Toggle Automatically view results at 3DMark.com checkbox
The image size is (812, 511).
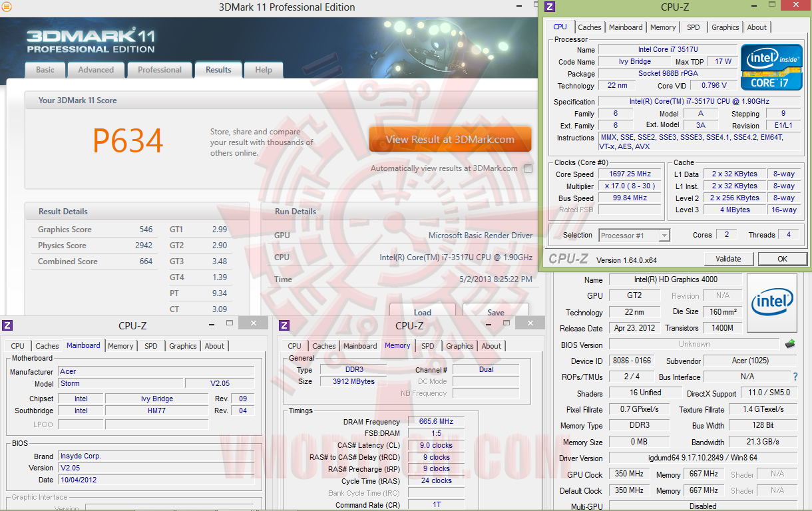(528, 168)
